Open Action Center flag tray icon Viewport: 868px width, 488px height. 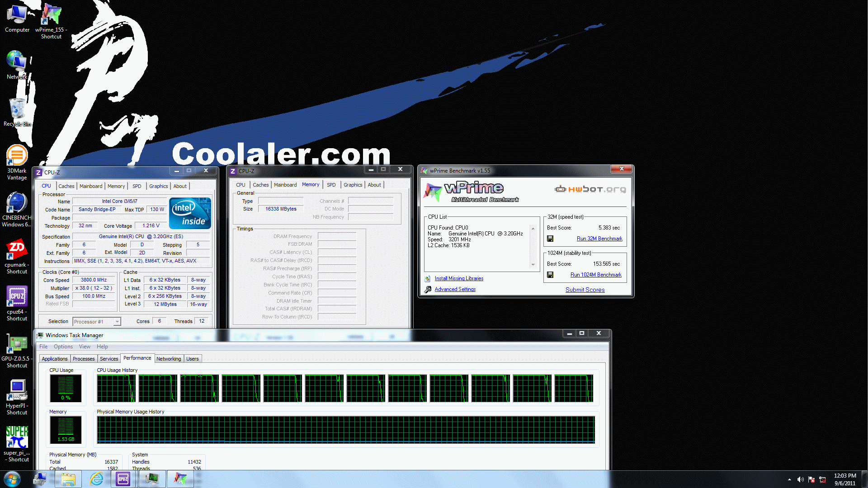click(811, 479)
